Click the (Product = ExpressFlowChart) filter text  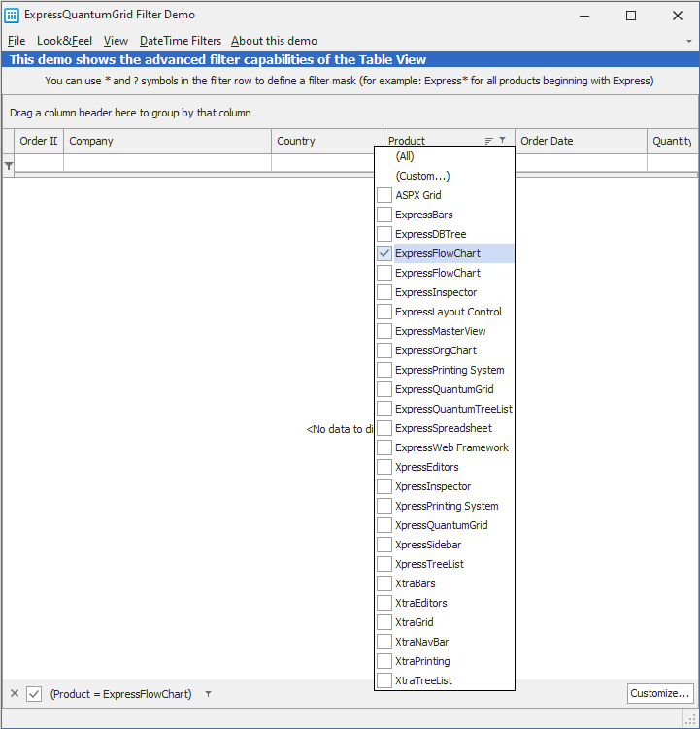click(121, 694)
